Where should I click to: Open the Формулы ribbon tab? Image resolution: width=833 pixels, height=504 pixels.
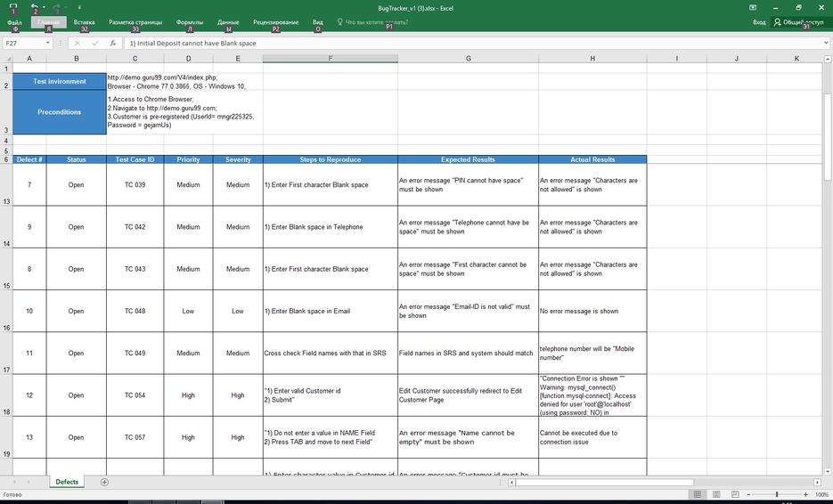click(x=189, y=22)
